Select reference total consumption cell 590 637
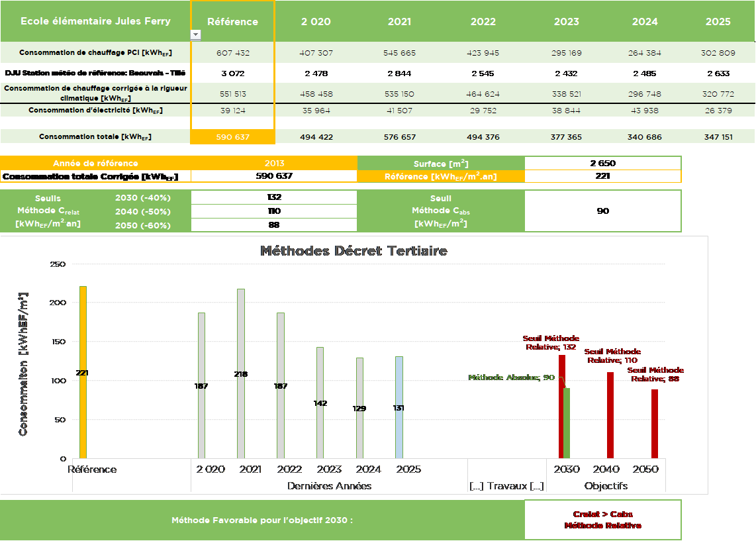The height and width of the screenshot is (541, 756). click(x=232, y=137)
